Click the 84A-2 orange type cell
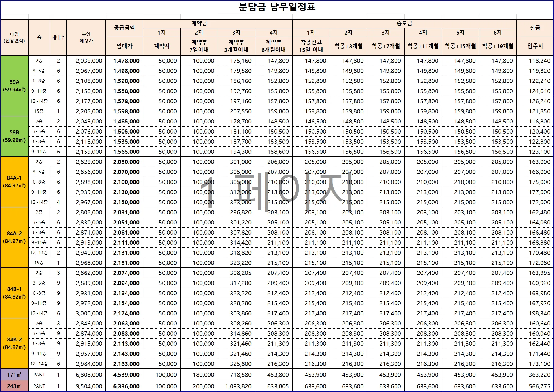Image resolution: width=554 pixels, height=392 pixels. [x=14, y=237]
